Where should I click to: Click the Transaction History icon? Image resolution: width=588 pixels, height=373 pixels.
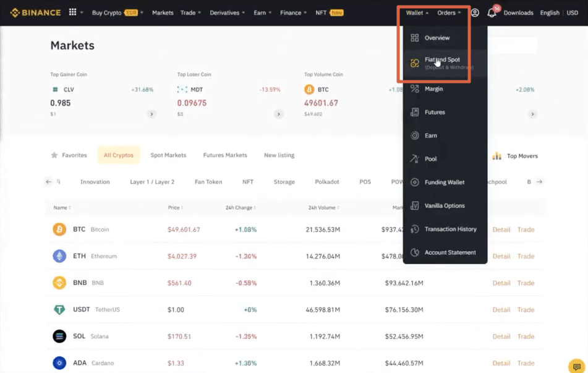414,229
